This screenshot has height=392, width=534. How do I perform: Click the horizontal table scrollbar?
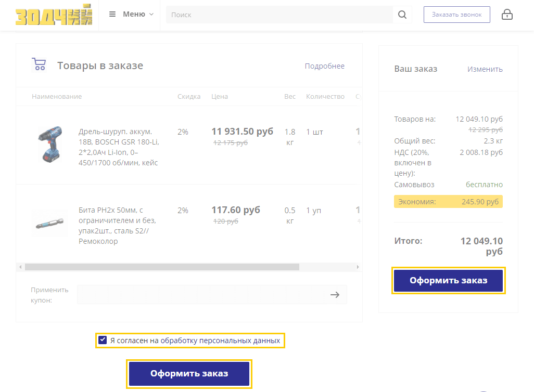click(x=162, y=267)
